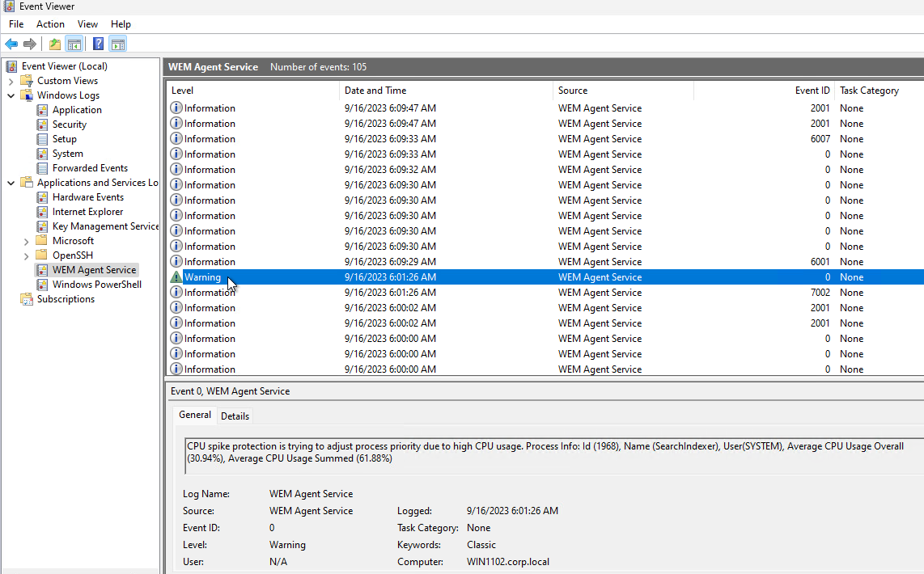
Task: Sort by the Task Category column header
Action: click(x=879, y=91)
